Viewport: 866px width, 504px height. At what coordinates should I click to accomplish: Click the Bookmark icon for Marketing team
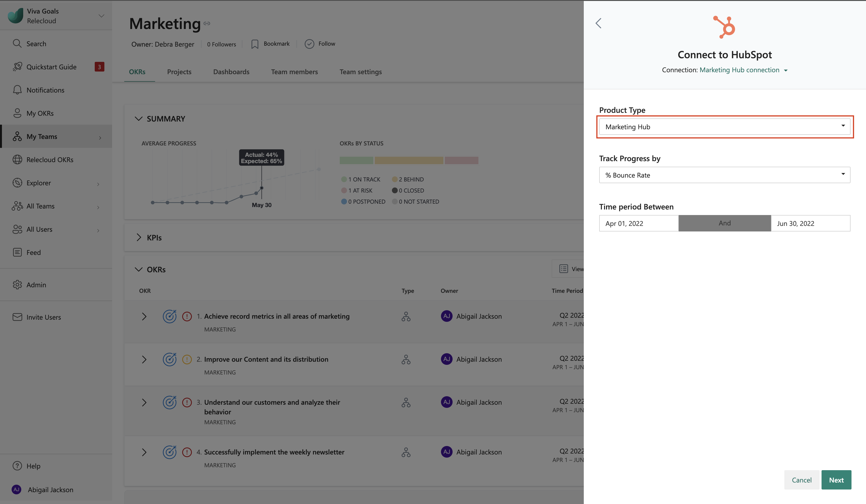click(x=255, y=44)
